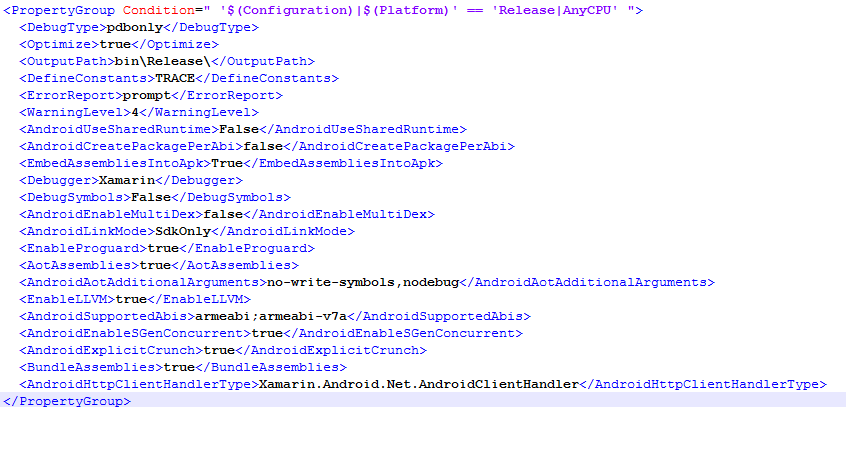
Task: Click the opening <AndroidAotAdditionalArguments> tag
Action: [x=143, y=283]
